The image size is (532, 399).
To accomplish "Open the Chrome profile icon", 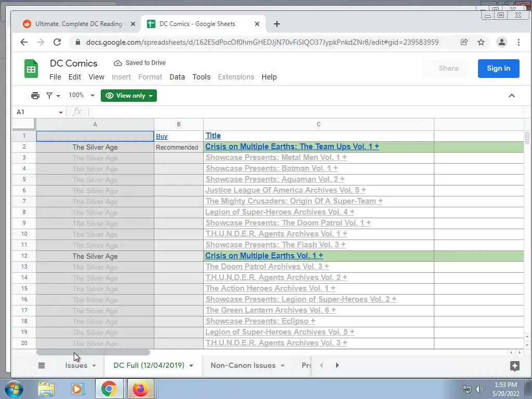I will [501, 42].
